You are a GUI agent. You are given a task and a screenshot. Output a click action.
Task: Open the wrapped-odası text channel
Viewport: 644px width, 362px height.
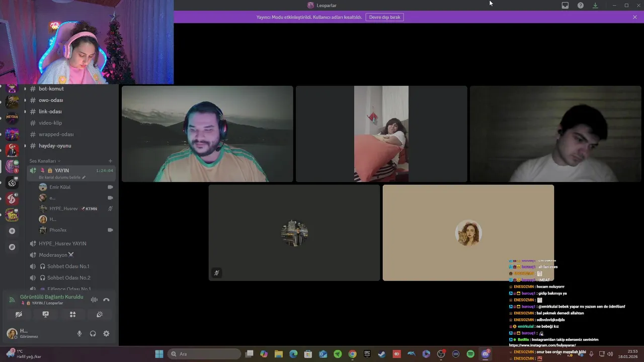point(71,134)
